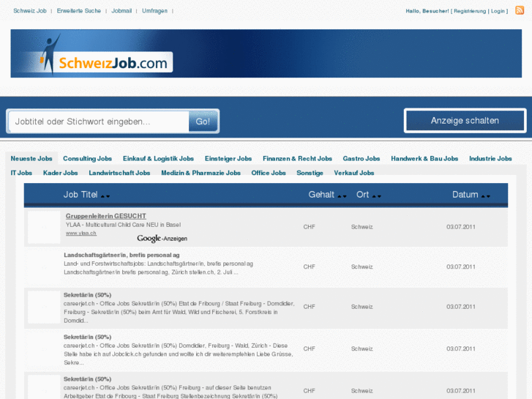Open Sekretär/in (50%) listing mentioning Arbeitgeber Etat
The height and width of the screenshot is (399, 532).
(x=87, y=379)
